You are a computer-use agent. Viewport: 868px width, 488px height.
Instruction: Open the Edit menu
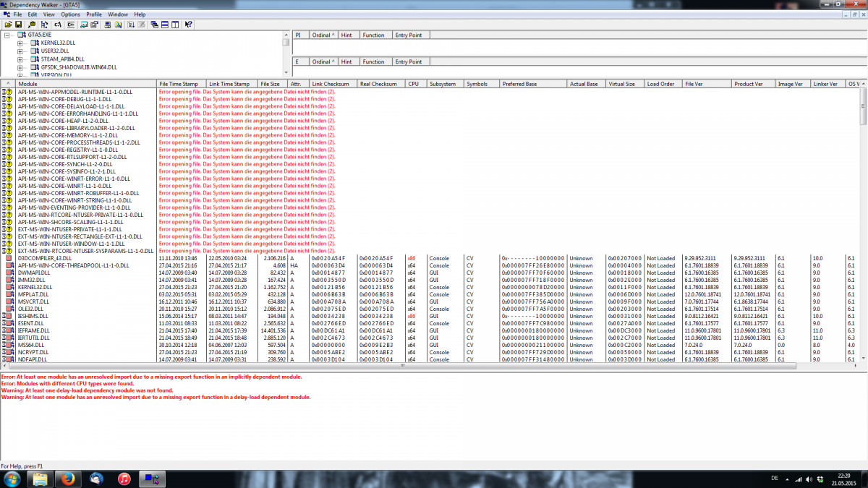[33, 14]
